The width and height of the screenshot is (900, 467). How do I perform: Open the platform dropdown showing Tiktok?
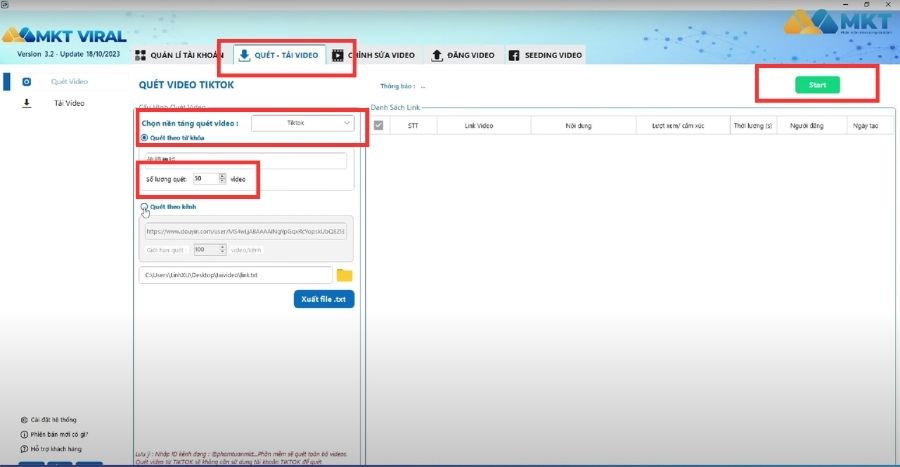point(302,123)
